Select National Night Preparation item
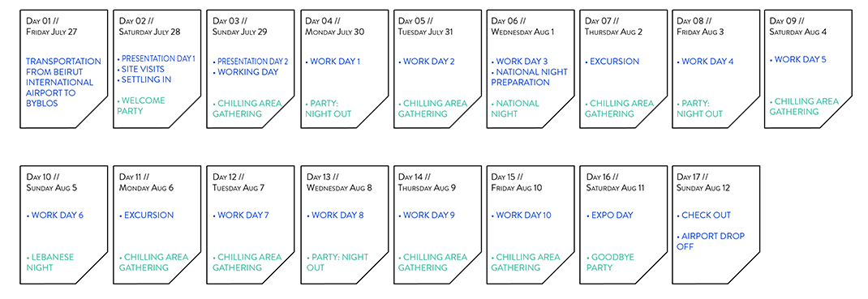This screenshot has height=299, width=868. tap(522, 77)
